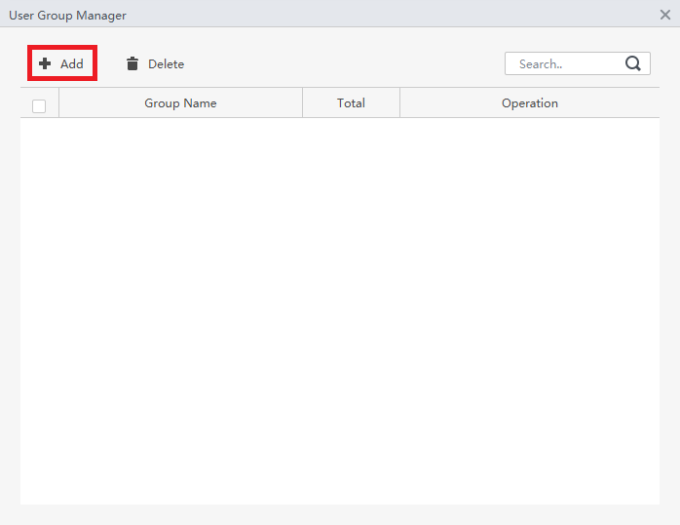Image resolution: width=680 pixels, height=525 pixels.
Task: Close the User Group Manager dialog
Action: 665,15
